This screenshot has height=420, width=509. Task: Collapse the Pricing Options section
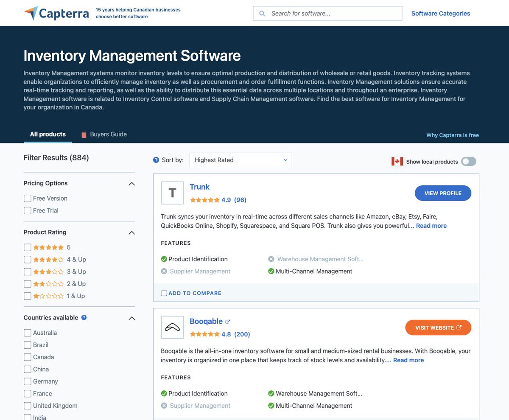(x=131, y=184)
